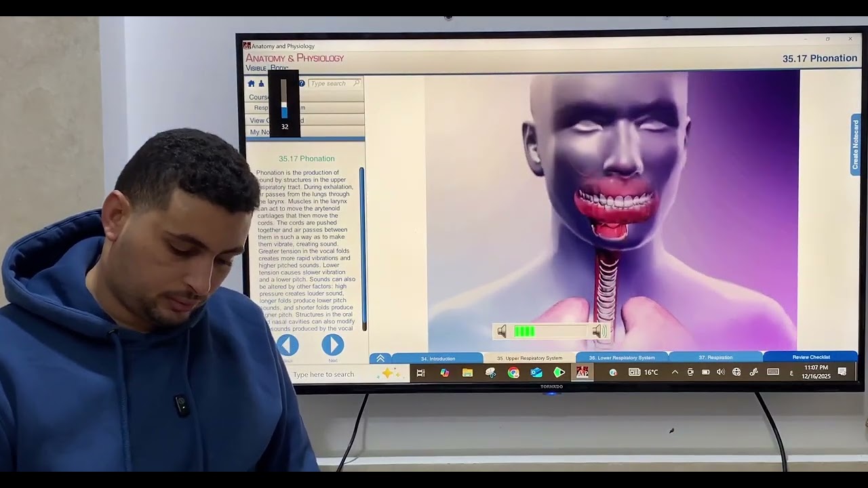
Task: Click the phonation text panel scrollbar
Action: tap(362, 247)
